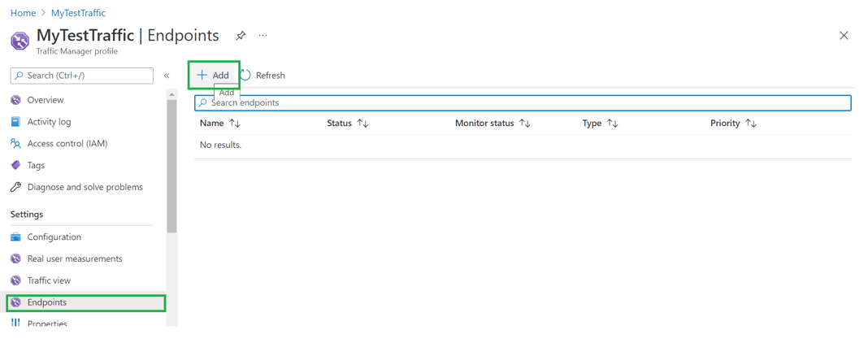Click the Overview globe icon
The height and width of the screenshot is (343, 868).
(16, 100)
